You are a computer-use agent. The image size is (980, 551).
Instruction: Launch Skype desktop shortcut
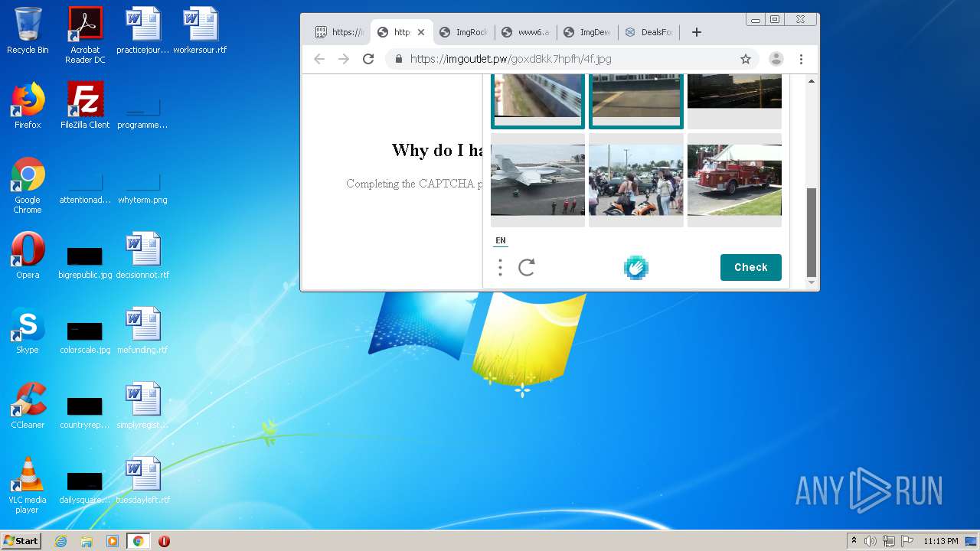pos(28,331)
